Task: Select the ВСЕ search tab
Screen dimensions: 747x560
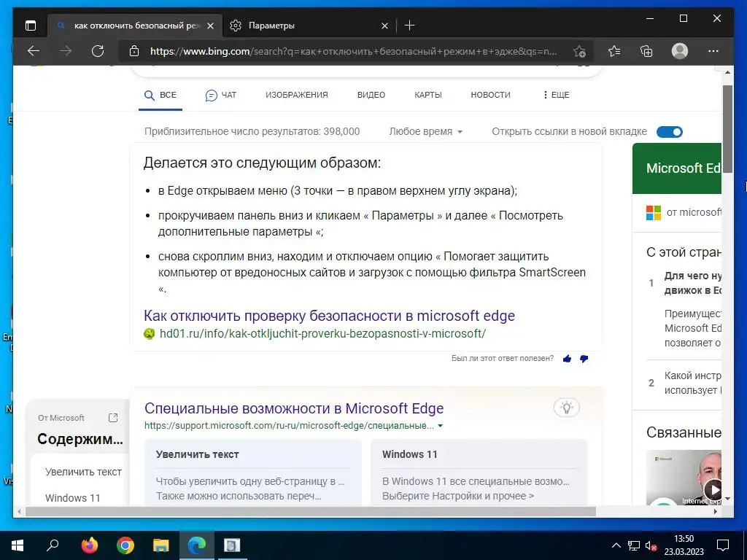Action: tap(160, 95)
